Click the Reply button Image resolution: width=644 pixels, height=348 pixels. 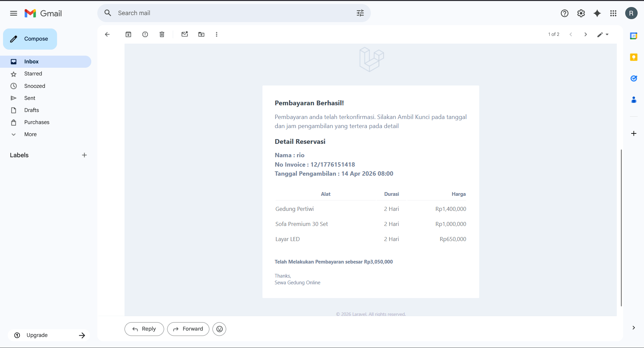click(144, 329)
